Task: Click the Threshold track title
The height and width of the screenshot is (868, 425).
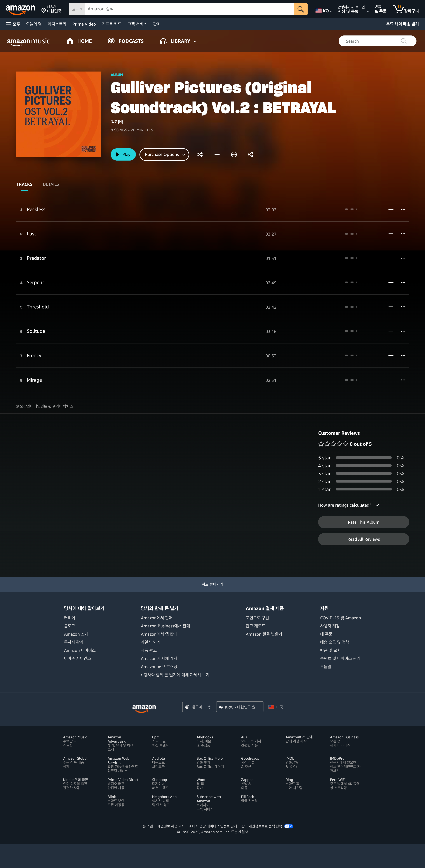Action: point(38,307)
